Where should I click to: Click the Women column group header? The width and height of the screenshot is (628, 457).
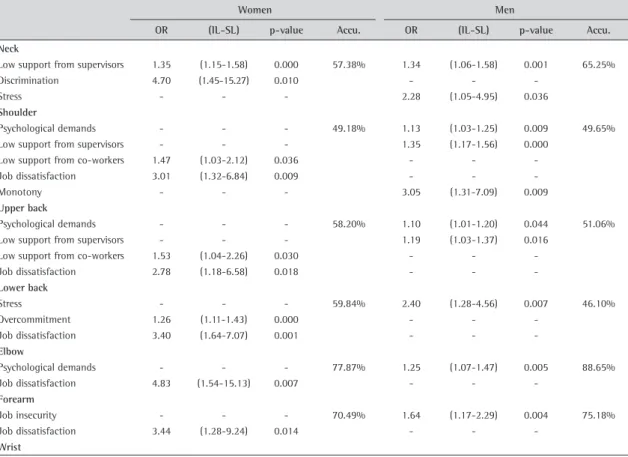(254, 10)
